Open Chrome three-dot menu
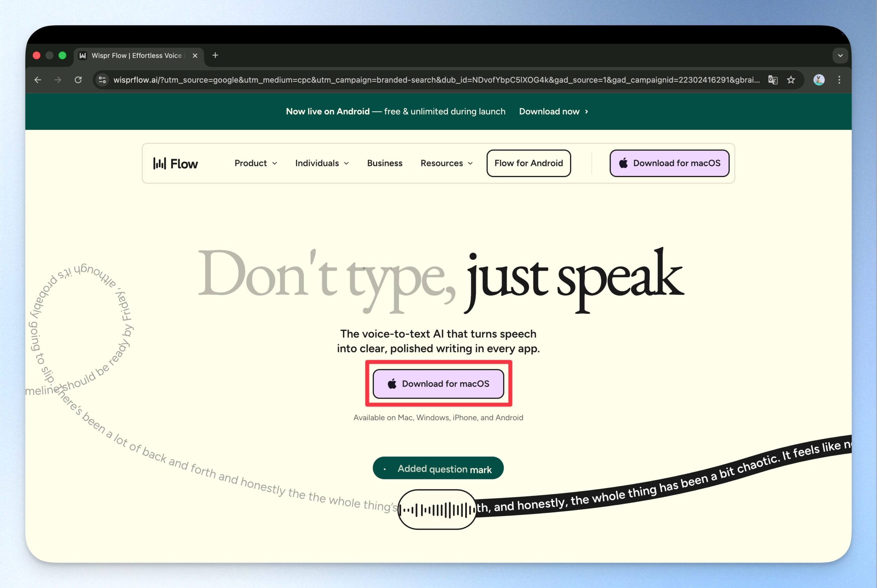877x588 pixels. (x=839, y=80)
